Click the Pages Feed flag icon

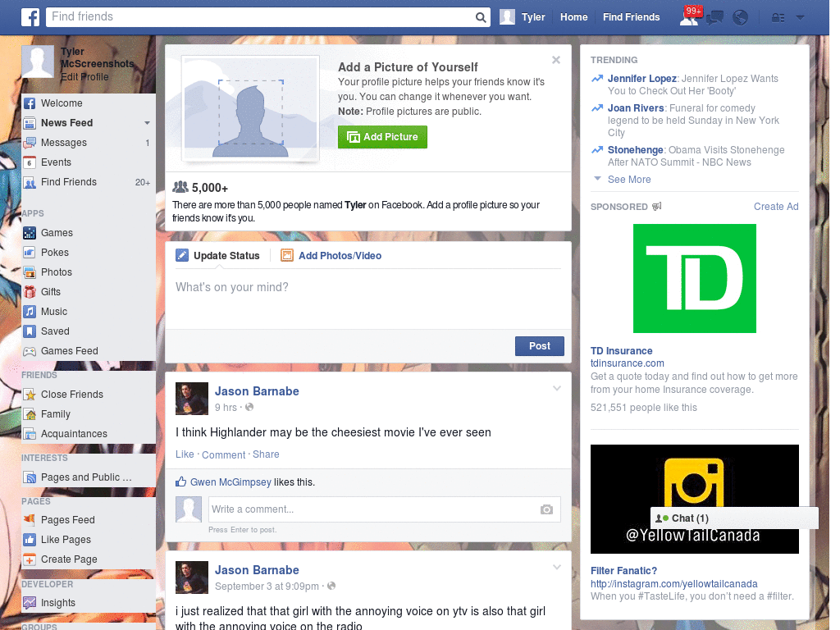[x=30, y=519]
